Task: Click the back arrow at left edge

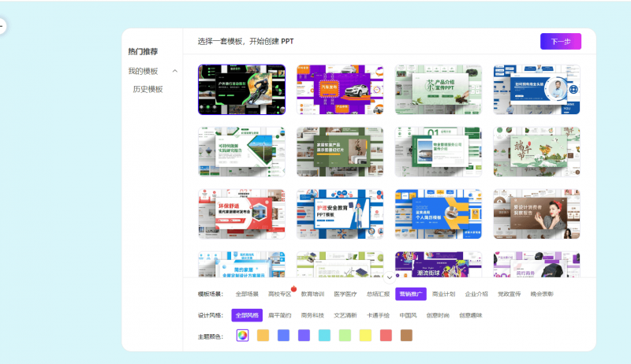Action: (x=2, y=26)
